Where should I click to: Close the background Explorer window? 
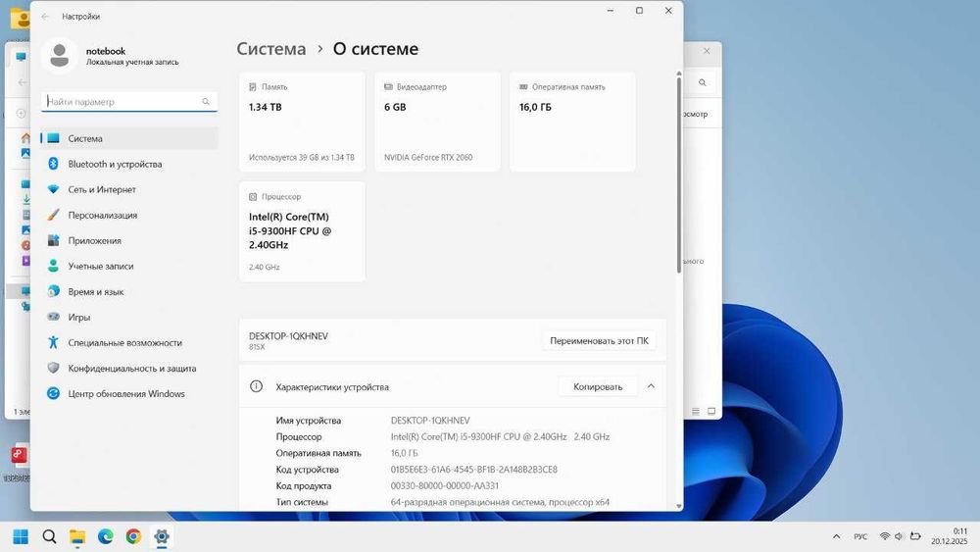pos(707,51)
